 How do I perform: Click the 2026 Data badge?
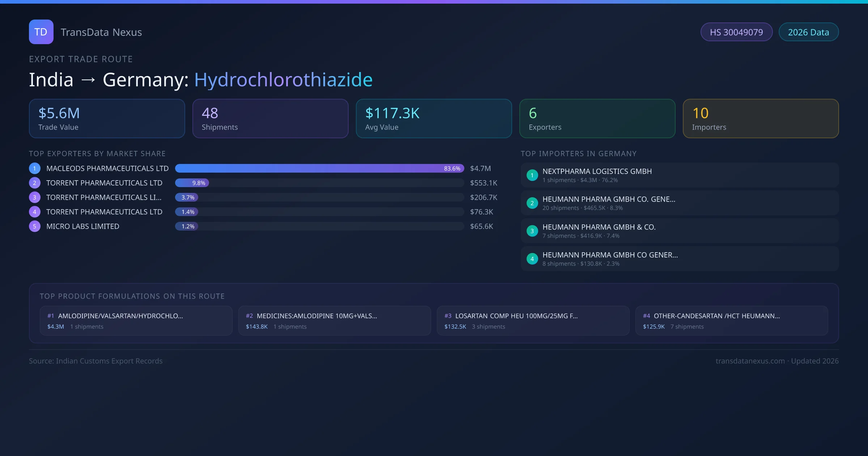point(809,32)
